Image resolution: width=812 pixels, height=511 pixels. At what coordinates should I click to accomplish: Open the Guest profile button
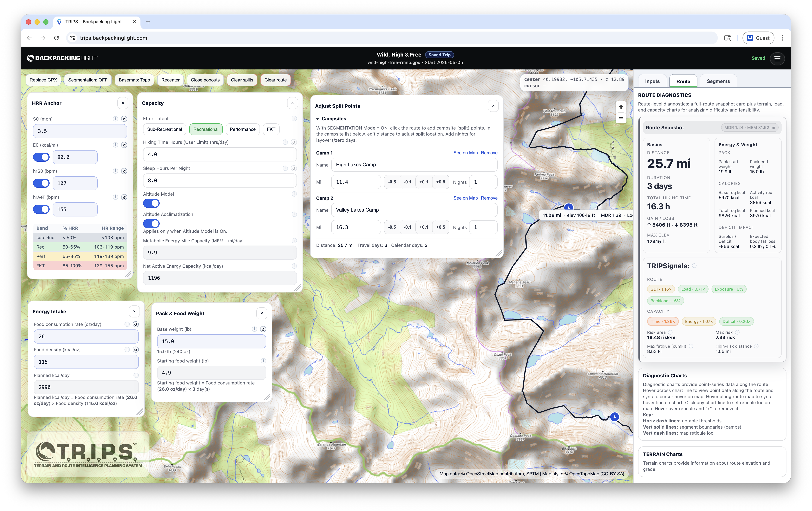[758, 38]
